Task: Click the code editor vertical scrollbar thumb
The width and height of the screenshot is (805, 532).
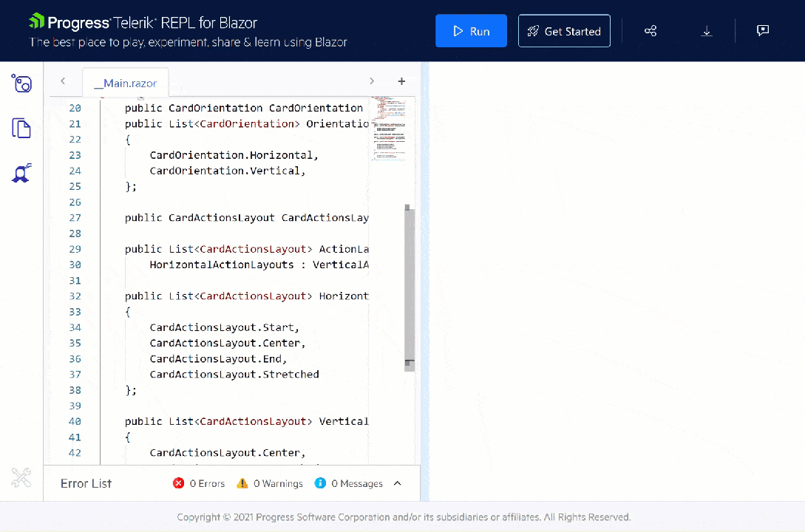Action: (x=410, y=287)
